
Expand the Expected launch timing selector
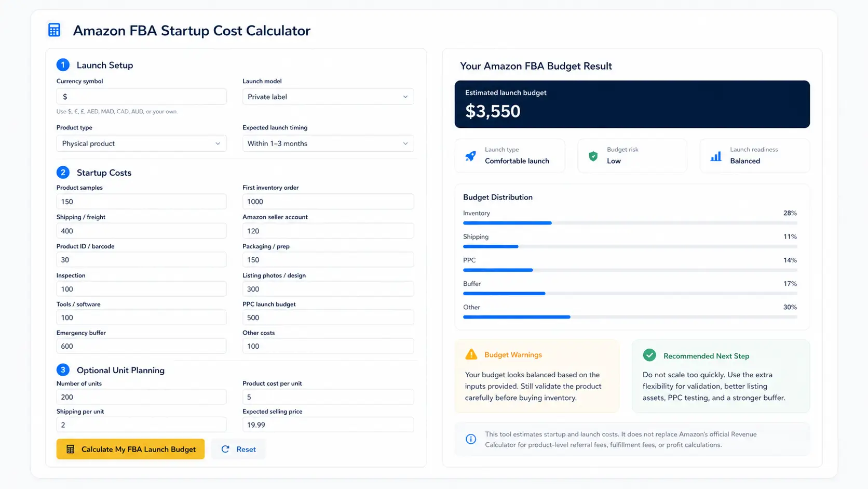click(x=328, y=143)
